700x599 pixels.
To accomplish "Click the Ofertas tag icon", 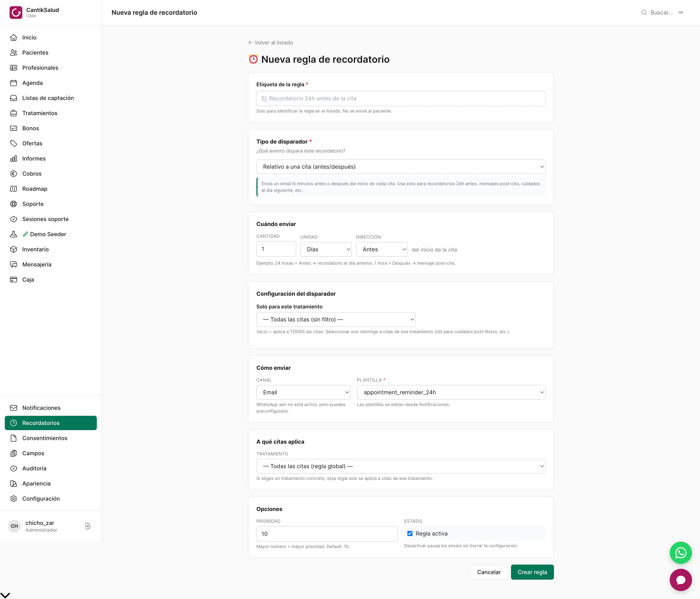I will point(14,144).
